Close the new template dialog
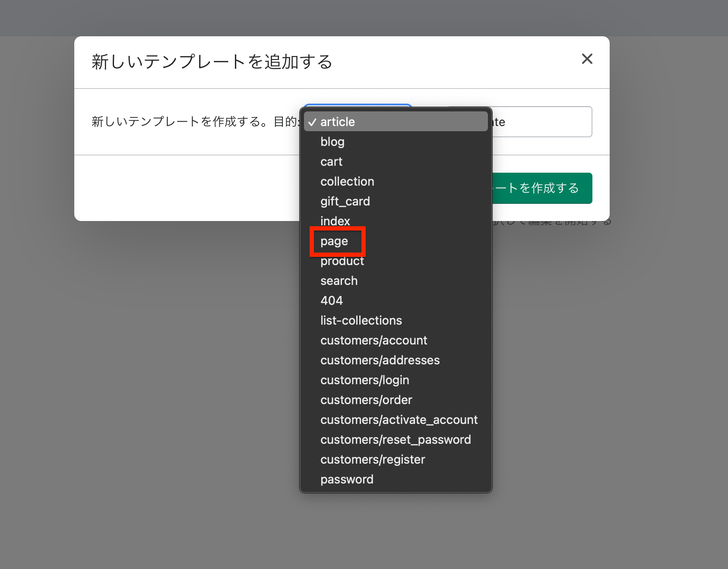728x569 pixels. [587, 59]
